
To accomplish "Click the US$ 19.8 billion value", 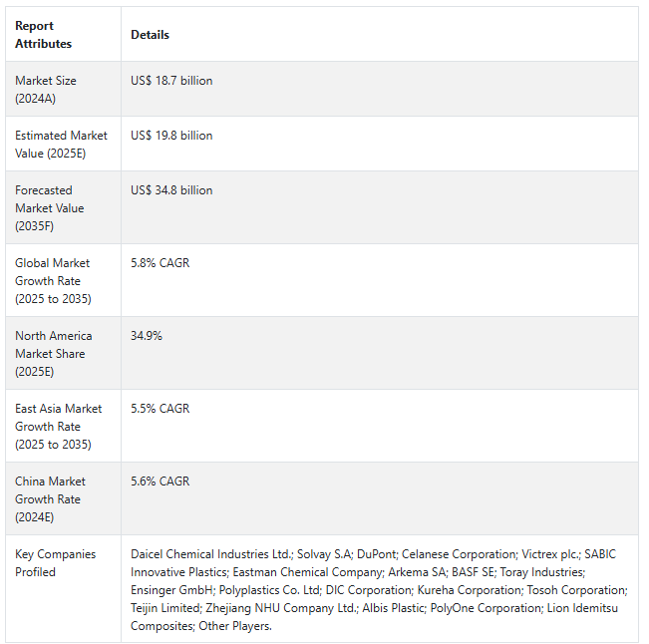I will point(171,136).
